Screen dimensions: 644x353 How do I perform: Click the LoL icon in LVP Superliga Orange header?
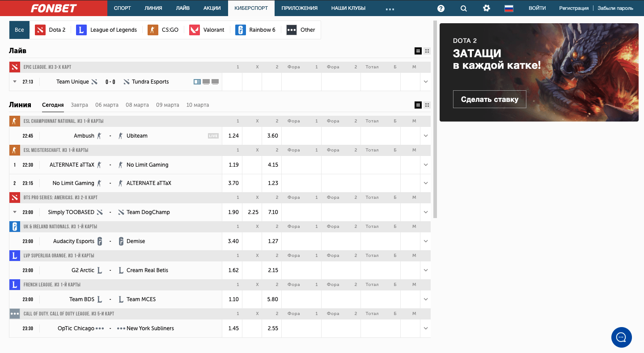point(15,256)
